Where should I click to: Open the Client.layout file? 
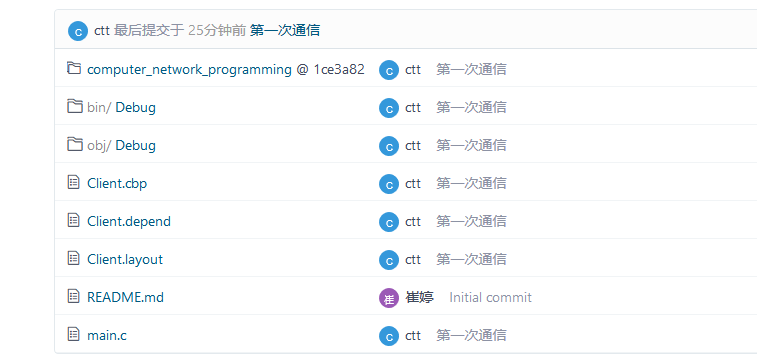pos(125,260)
